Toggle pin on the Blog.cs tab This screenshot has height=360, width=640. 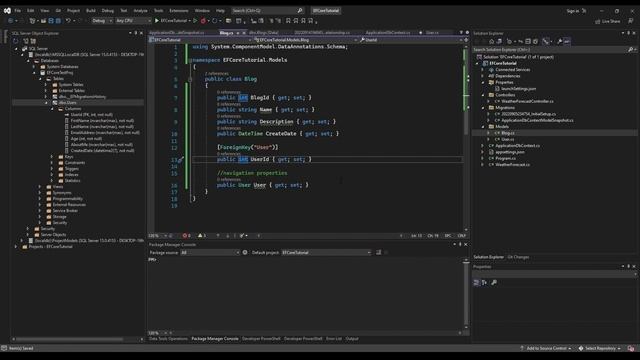coord(238,33)
